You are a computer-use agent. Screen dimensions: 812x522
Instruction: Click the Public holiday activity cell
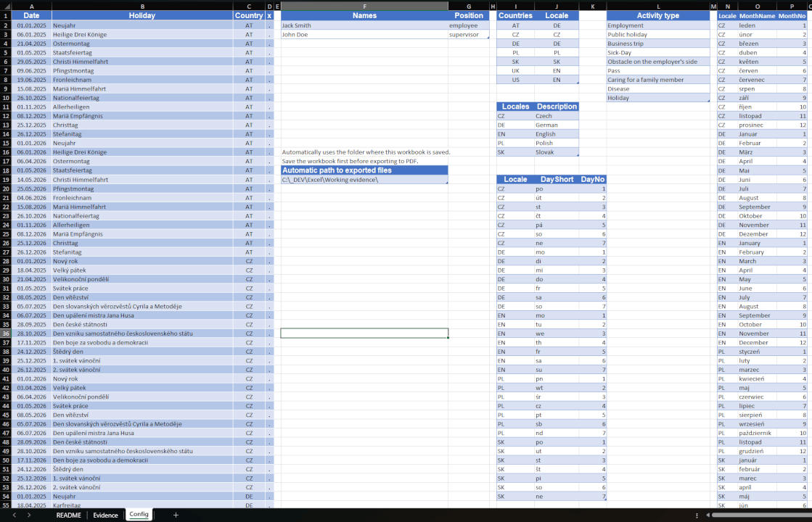pyautogui.click(x=658, y=35)
